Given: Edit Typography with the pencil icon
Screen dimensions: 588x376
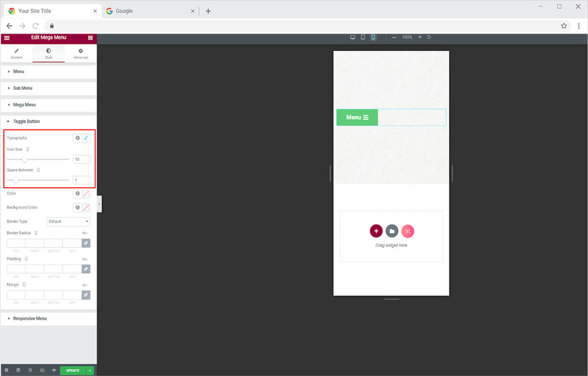Looking at the screenshot, I should 86,138.
